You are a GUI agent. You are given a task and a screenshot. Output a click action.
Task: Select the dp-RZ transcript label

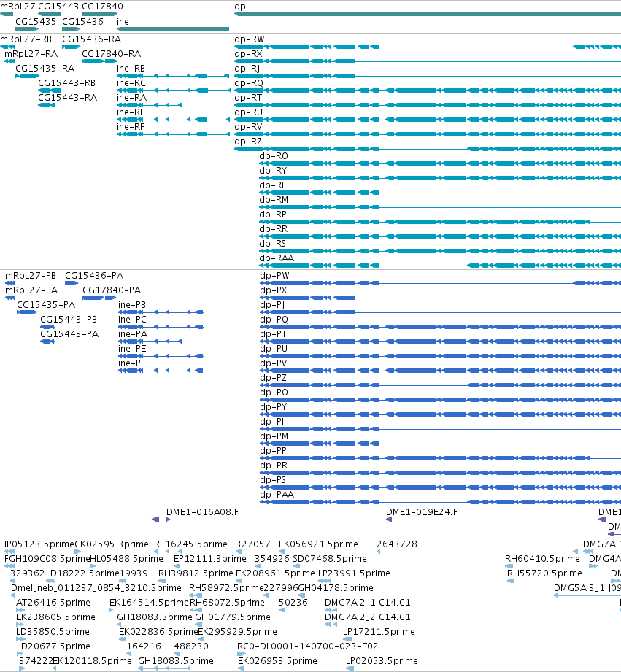click(x=247, y=142)
